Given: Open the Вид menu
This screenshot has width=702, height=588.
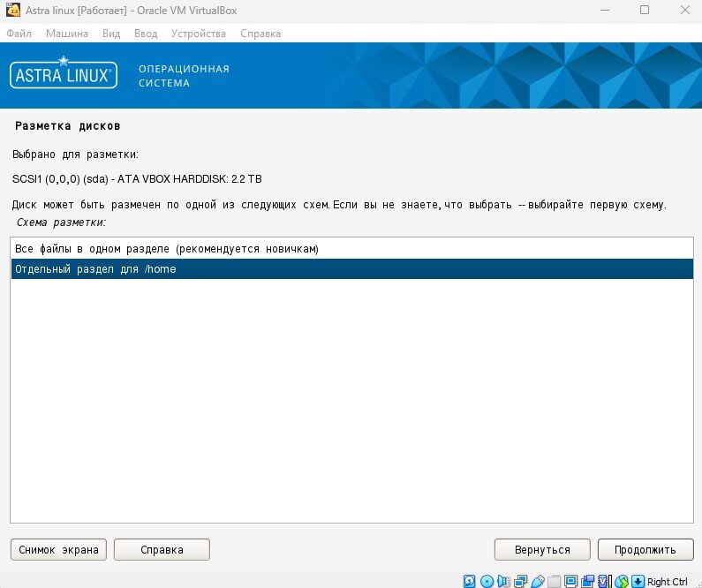Looking at the screenshot, I should (111, 34).
